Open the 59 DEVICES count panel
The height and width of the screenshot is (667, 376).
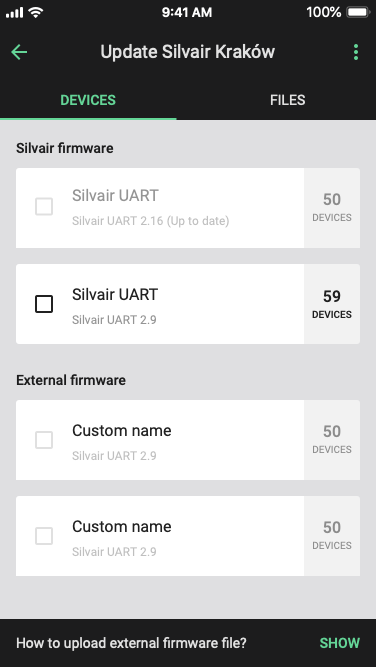tap(332, 304)
